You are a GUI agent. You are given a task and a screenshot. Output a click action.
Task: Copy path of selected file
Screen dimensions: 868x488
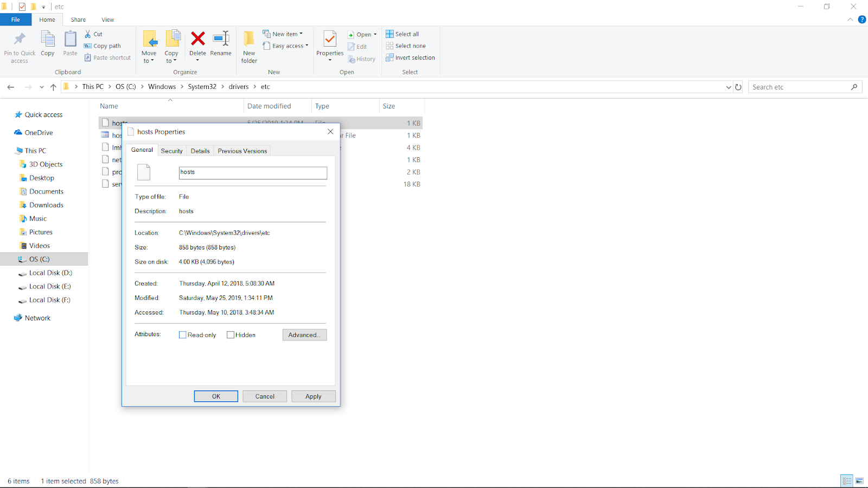coord(103,46)
